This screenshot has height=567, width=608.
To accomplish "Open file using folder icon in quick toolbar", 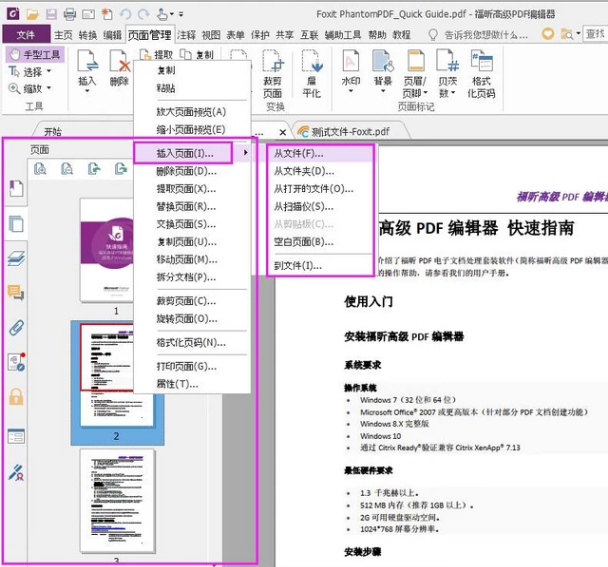I will pyautogui.click(x=33, y=15).
